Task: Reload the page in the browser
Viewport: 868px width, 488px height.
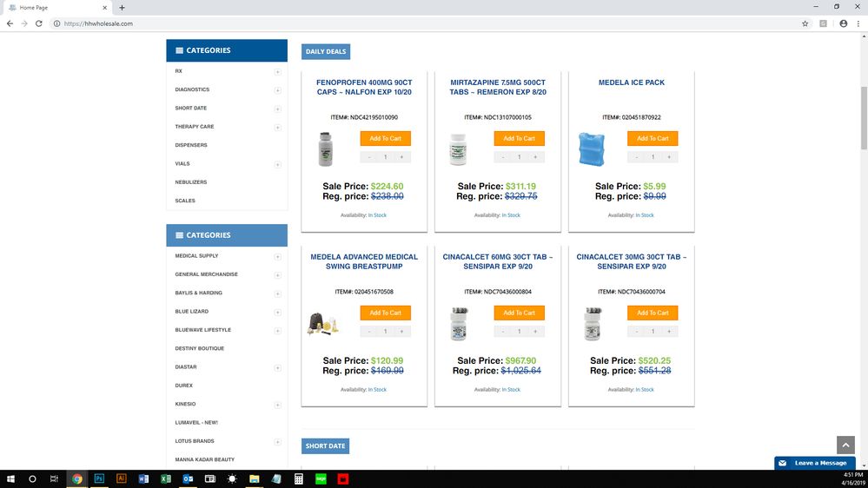Action: (39, 23)
